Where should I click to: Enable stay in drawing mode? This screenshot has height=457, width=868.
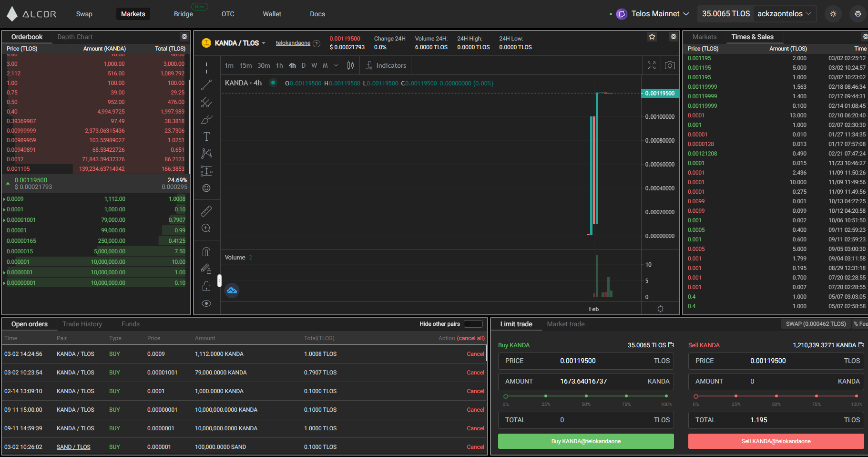point(206,269)
